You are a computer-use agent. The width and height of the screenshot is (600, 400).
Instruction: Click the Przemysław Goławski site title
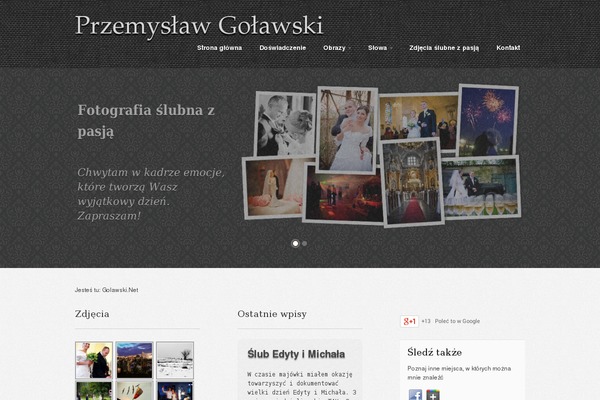click(x=199, y=26)
